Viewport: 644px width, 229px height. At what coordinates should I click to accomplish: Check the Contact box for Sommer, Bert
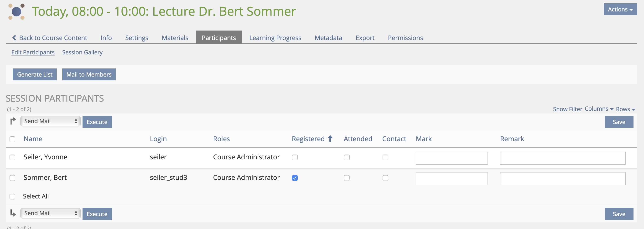[385, 178]
